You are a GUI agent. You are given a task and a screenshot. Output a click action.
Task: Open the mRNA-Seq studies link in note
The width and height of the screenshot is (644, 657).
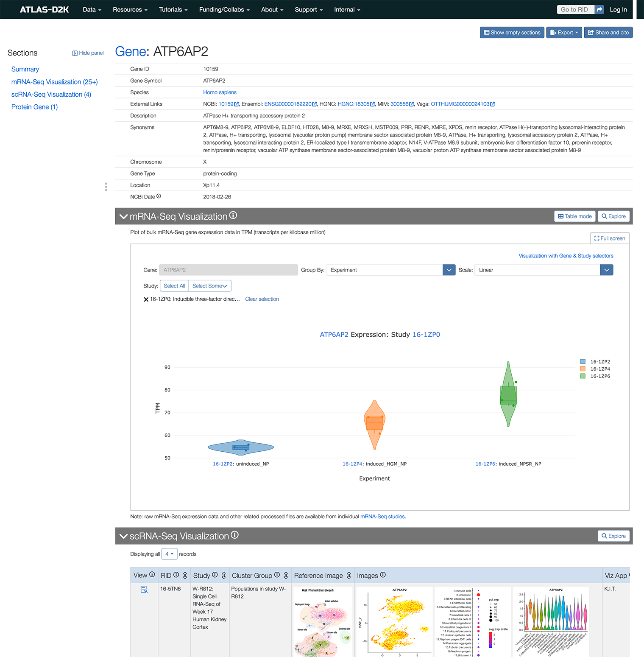[x=382, y=517]
